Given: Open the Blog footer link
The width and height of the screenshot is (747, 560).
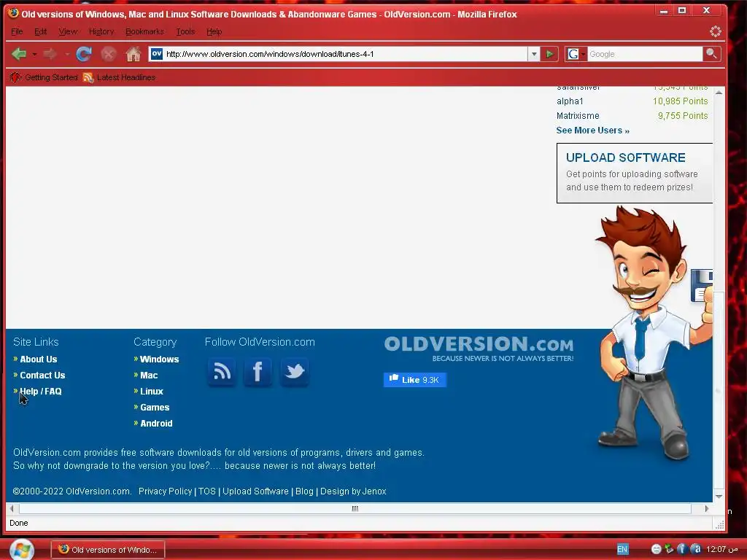Looking at the screenshot, I should (304, 491).
